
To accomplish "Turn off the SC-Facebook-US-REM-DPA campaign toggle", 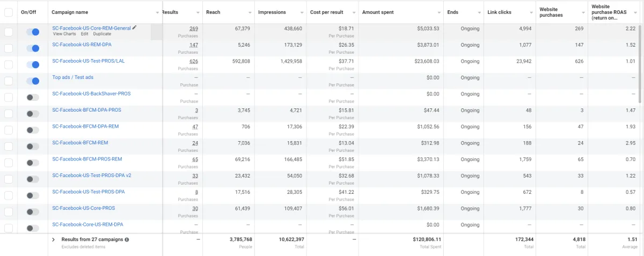I will point(33,48).
